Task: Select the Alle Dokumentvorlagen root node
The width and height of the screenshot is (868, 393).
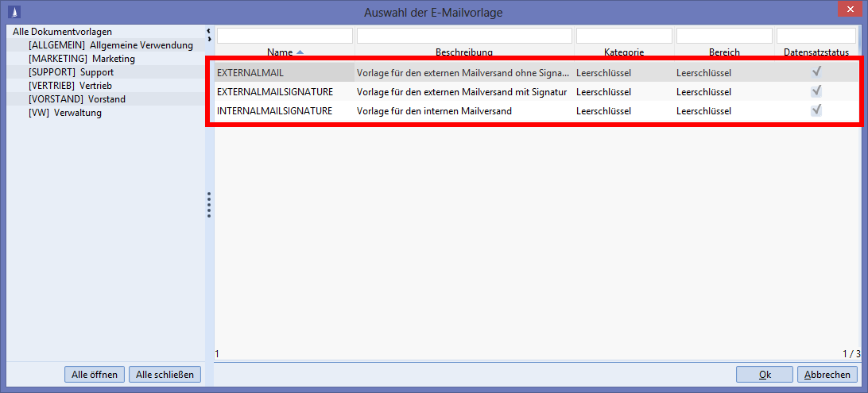Action: tap(62, 32)
